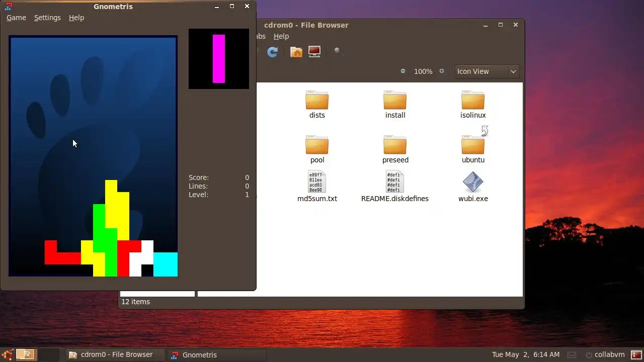The width and height of the screenshot is (644, 362).
Task: Zoom in with the plus icon
Action: [442, 71]
